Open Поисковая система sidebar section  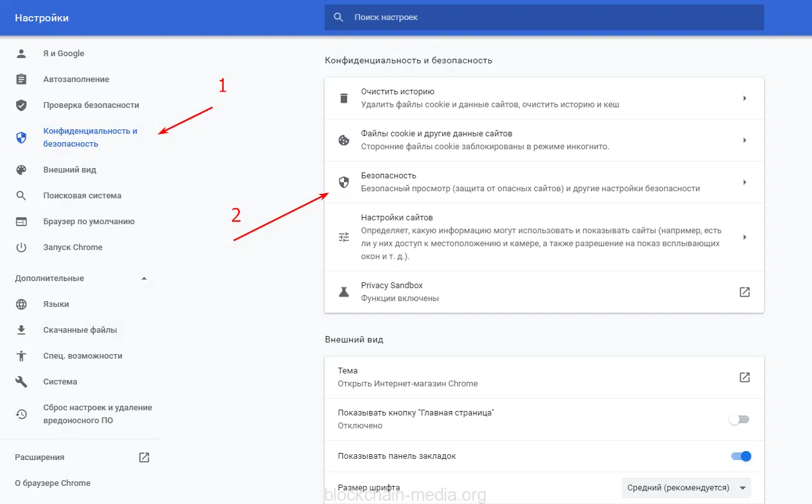click(x=82, y=196)
